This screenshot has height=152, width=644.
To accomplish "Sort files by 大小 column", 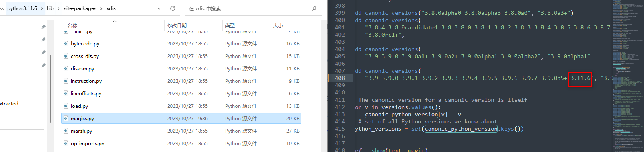I will 278,25.
